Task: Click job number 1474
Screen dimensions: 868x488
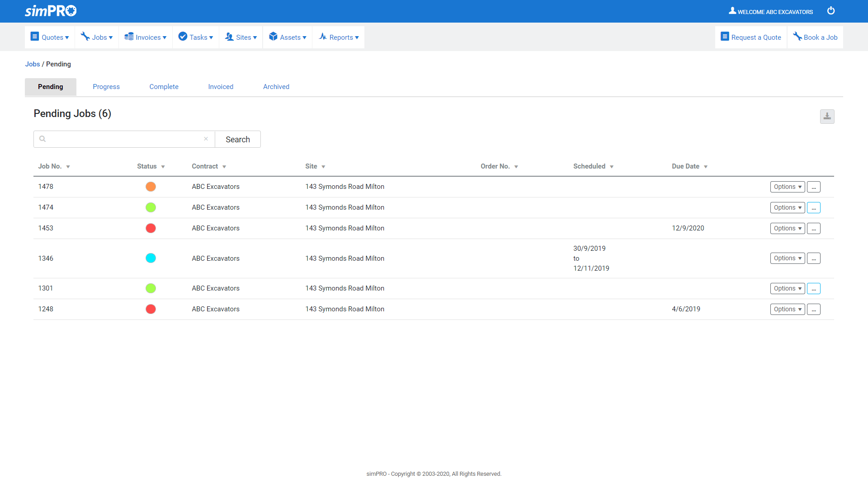Action: (x=46, y=207)
